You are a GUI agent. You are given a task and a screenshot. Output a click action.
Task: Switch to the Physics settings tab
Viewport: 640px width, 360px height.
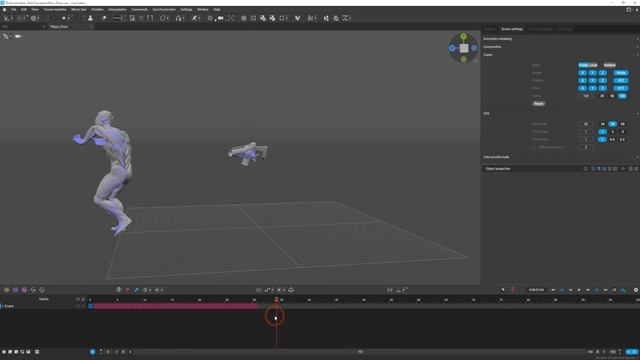coord(540,29)
